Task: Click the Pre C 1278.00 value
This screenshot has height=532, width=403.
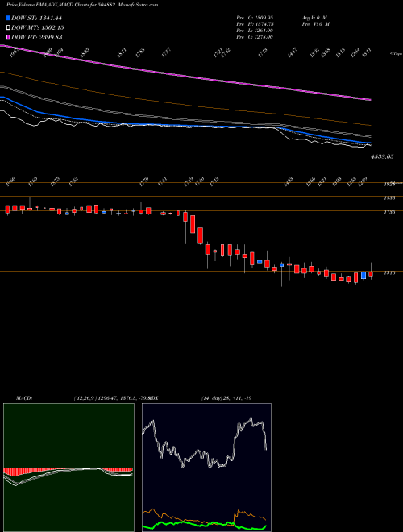Action: [255, 37]
